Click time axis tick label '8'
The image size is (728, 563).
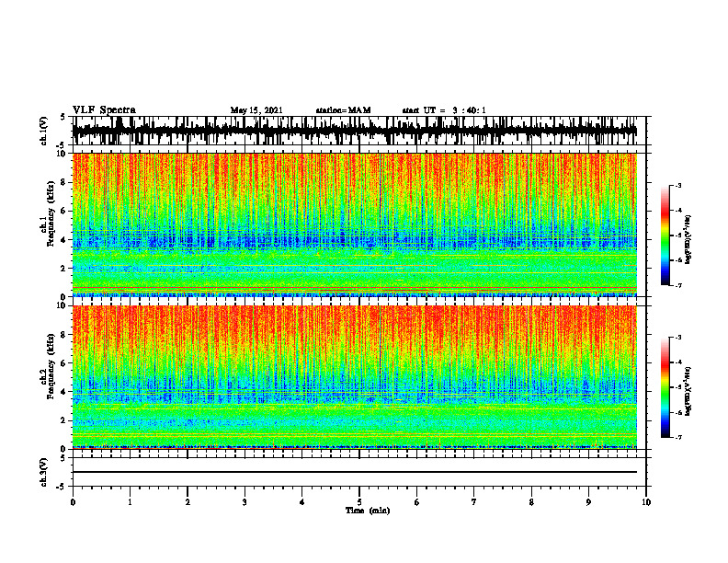point(531,502)
